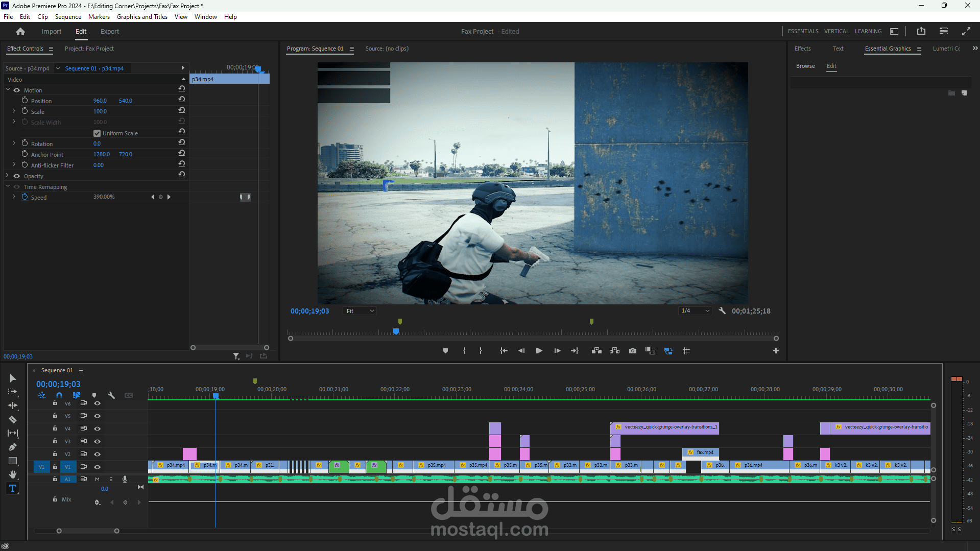Click the Selection tool arrow
The width and height of the screenshot is (980, 551).
coord(13,378)
